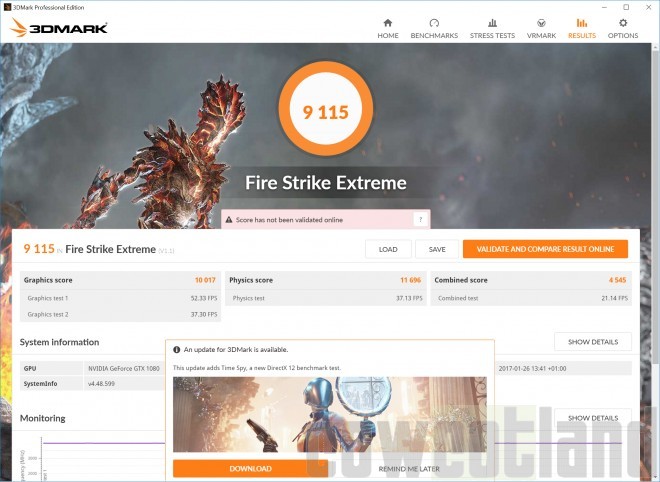Open the Home section via the house icon

tap(388, 23)
